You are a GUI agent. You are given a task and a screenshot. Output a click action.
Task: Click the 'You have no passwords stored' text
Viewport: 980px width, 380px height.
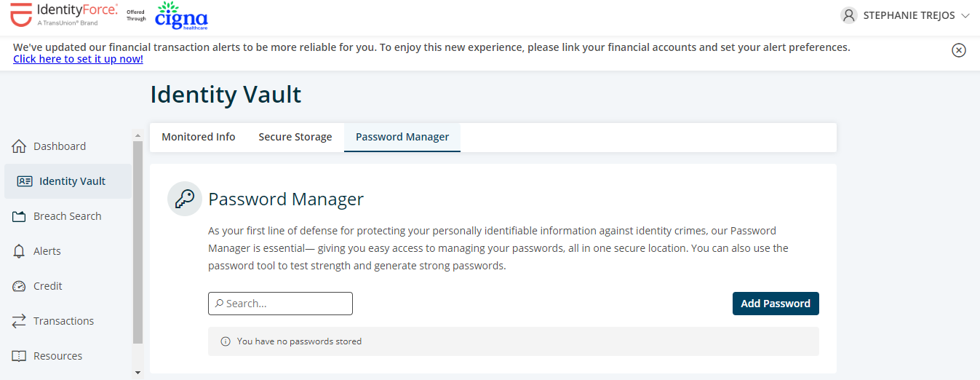[299, 341]
